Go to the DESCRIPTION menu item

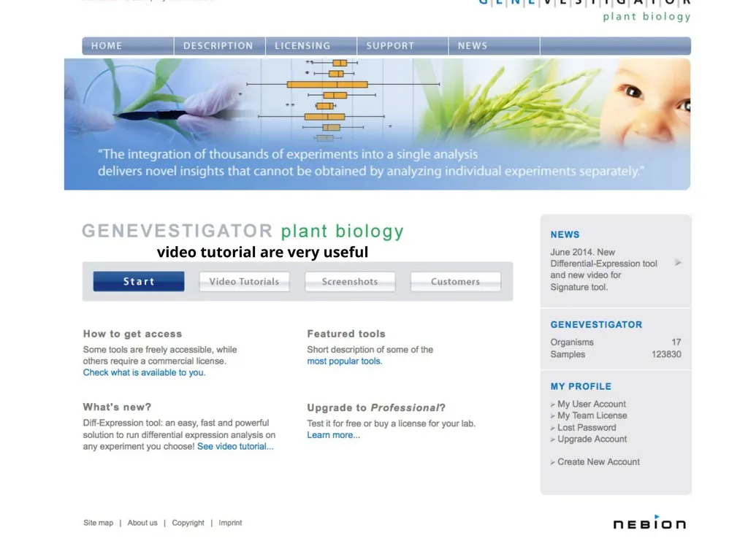tap(219, 46)
